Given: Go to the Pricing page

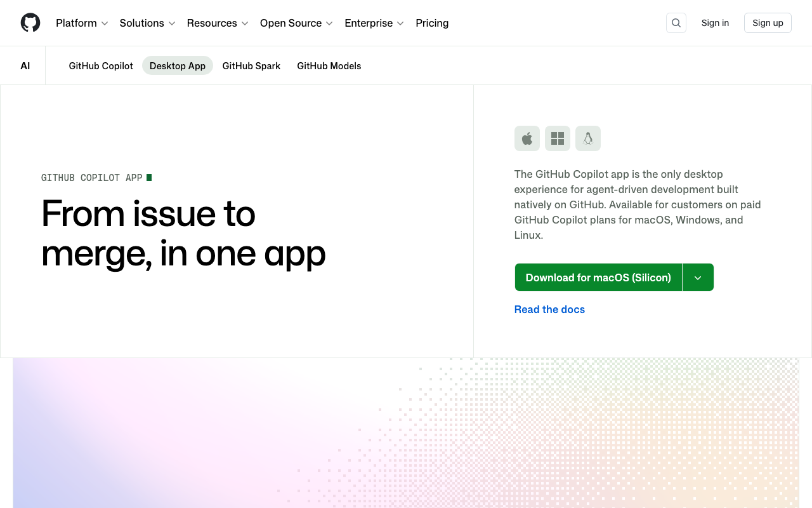Looking at the screenshot, I should (432, 23).
